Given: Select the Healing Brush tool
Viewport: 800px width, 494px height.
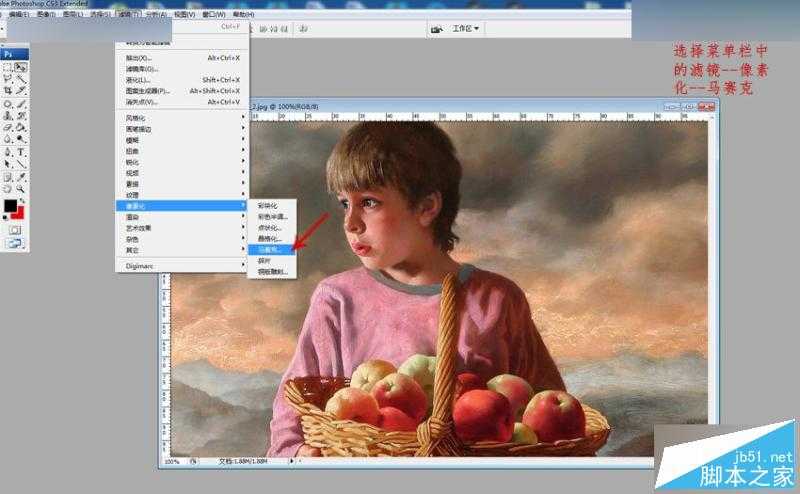Looking at the screenshot, I should pos(8,104).
